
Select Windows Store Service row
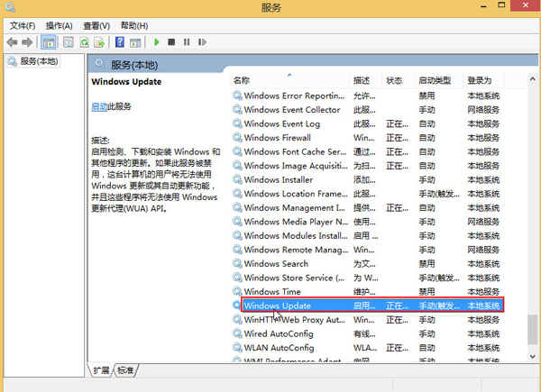pos(368,278)
